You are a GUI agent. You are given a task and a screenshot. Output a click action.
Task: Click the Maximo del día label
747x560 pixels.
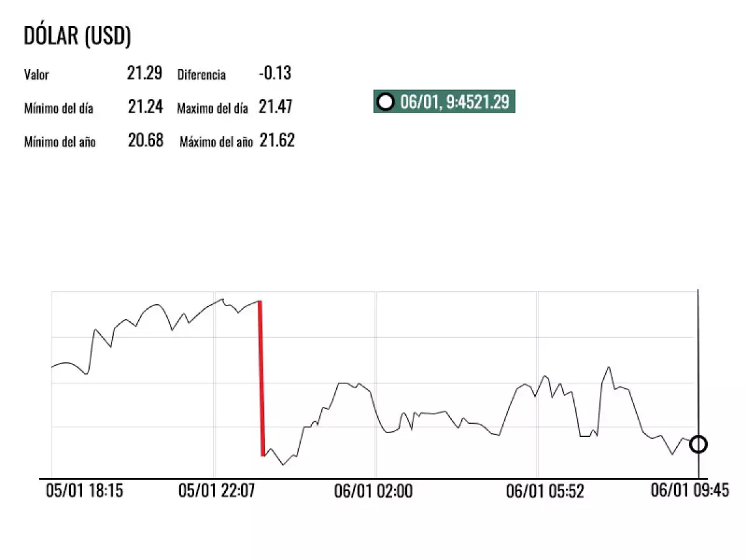(212, 108)
